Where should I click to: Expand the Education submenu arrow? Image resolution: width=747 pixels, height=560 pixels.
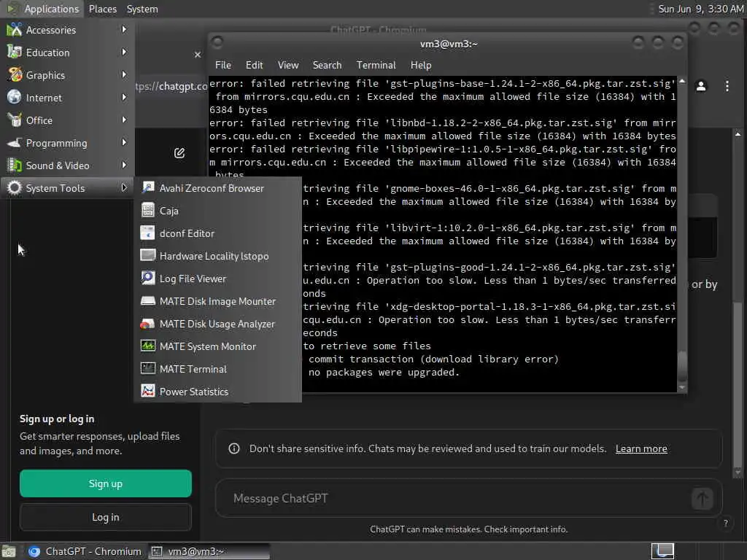click(124, 52)
